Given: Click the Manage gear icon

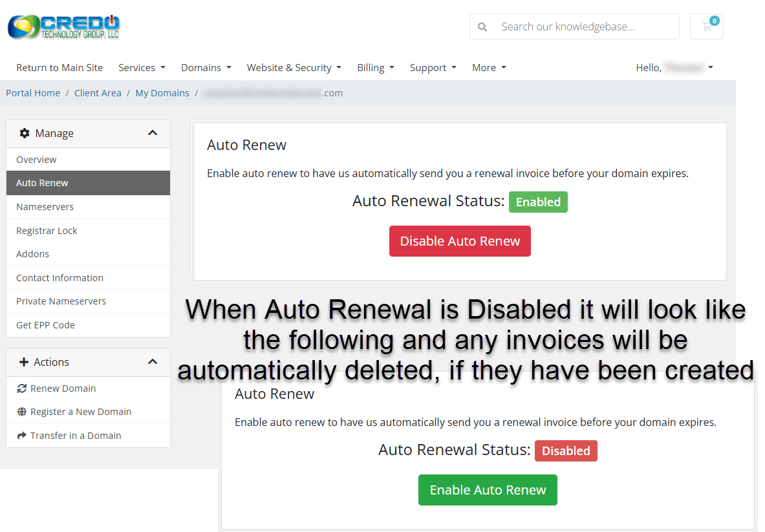Looking at the screenshot, I should tap(25, 133).
